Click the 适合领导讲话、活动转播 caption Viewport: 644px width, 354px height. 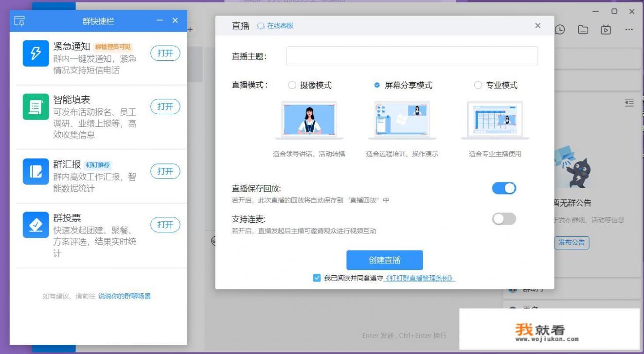(309, 154)
